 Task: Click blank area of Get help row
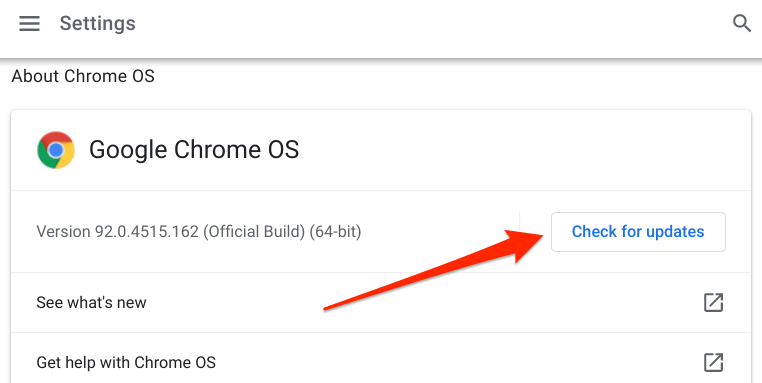pyautogui.click(x=457, y=362)
